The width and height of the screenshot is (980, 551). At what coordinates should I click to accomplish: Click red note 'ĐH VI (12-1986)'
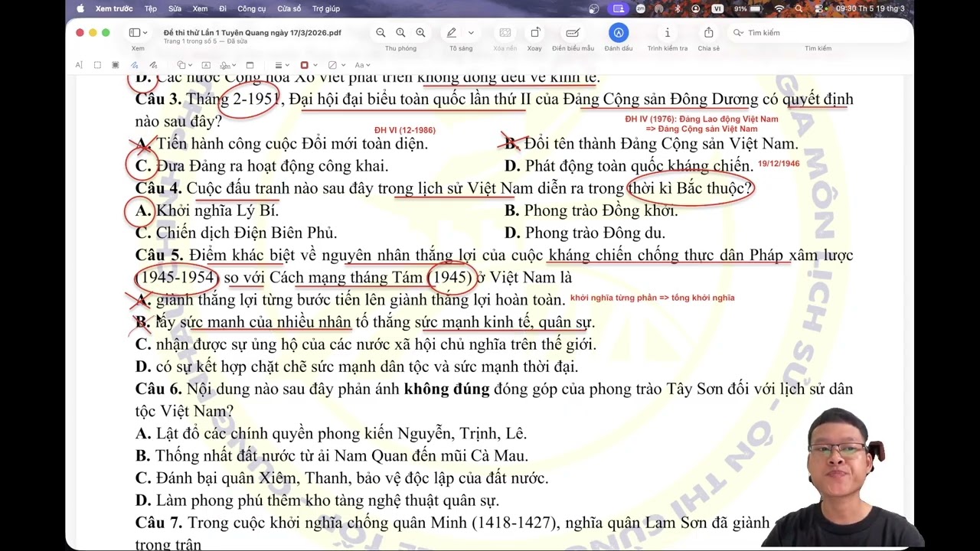(x=405, y=131)
